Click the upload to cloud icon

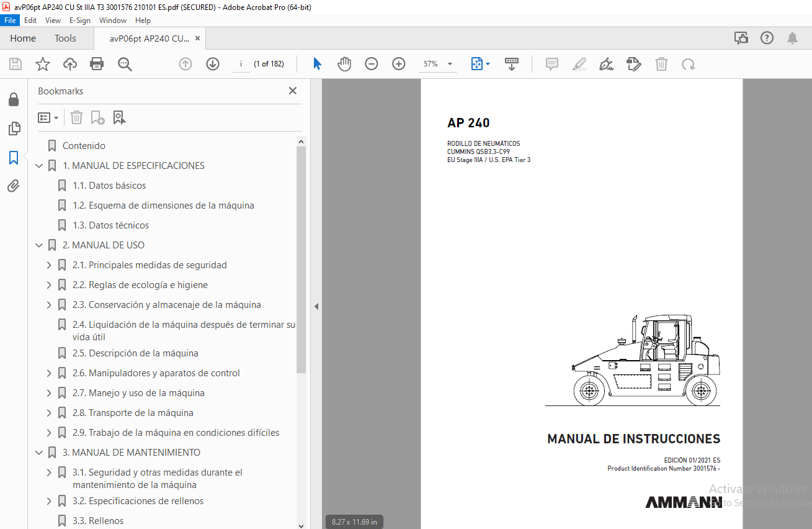point(70,64)
